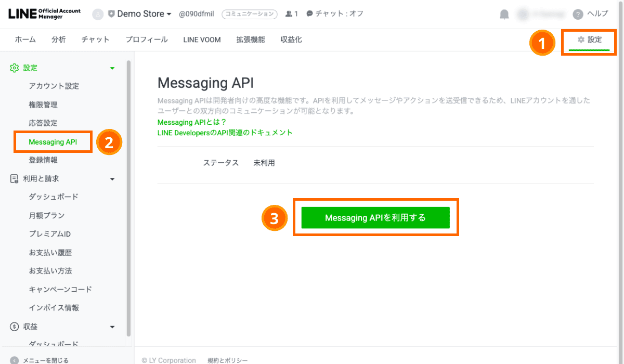Screen dimensions: 624x364
Task: Select キャンペーンコード in the sidebar
Action: (x=60, y=289)
